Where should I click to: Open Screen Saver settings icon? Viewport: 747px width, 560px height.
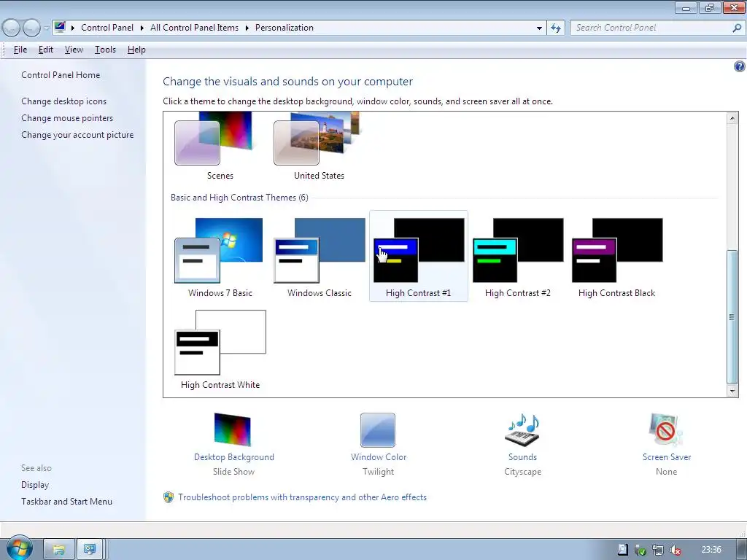[x=666, y=430]
